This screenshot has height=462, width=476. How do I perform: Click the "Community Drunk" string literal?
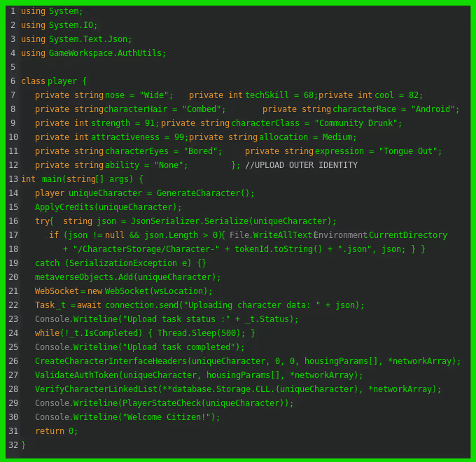pyautogui.click(x=356, y=123)
